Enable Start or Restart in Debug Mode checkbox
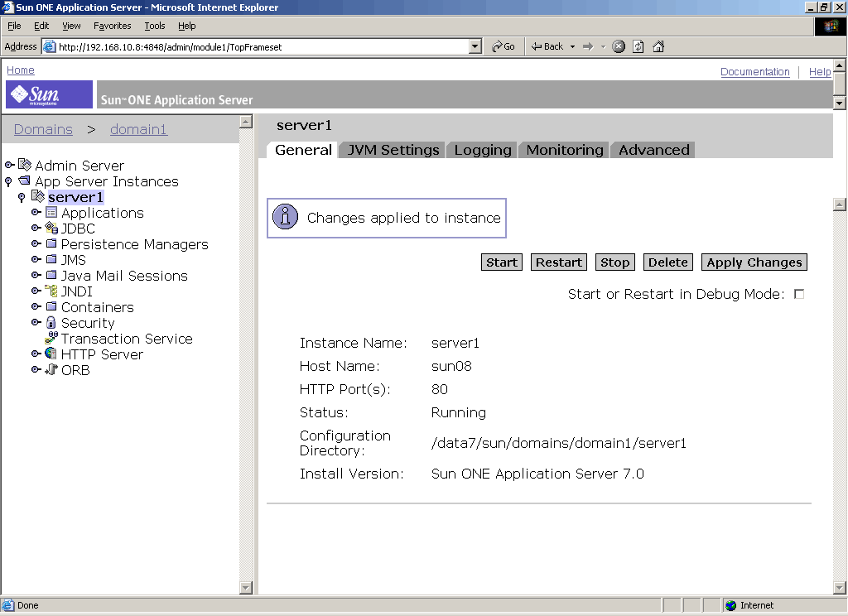 point(799,294)
